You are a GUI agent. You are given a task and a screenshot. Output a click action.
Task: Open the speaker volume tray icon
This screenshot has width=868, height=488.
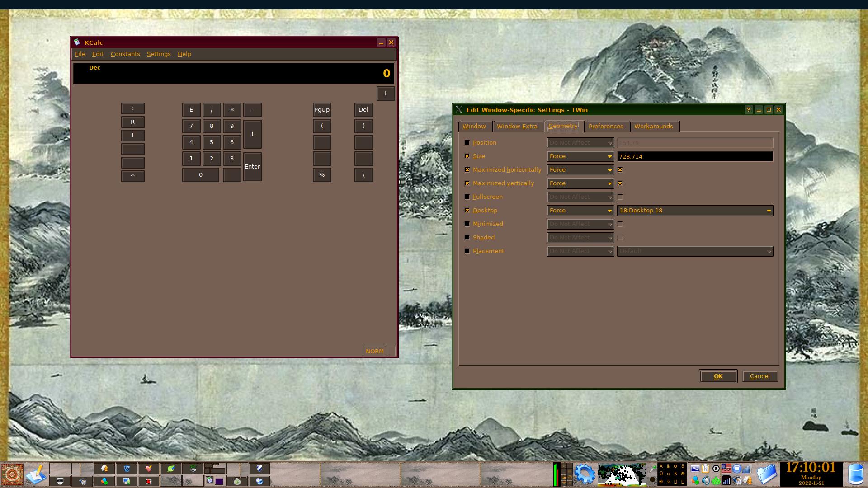coord(706,480)
